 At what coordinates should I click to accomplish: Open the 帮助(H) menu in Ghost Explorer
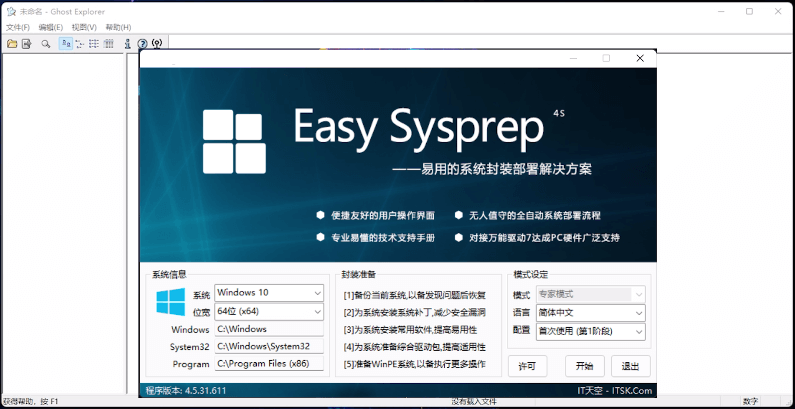[x=118, y=27]
